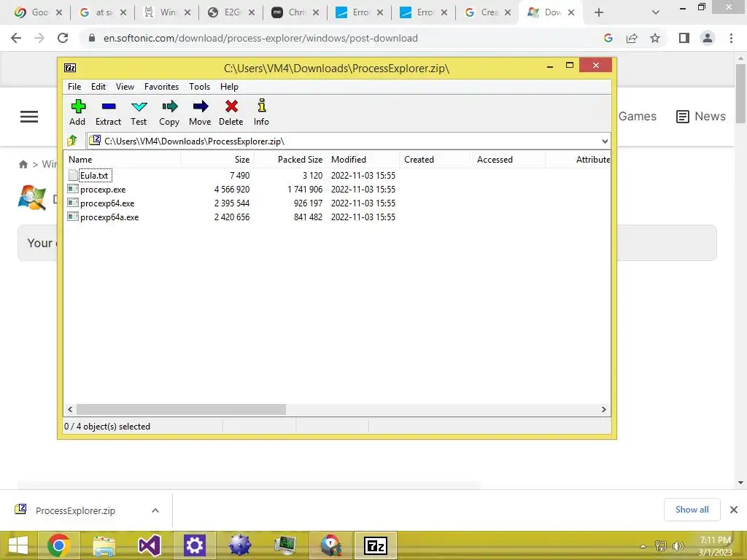The width and height of the screenshot is (747, 560).
Task: Open the Favorites menu in 7-Zip
Action: pos(161,87)
